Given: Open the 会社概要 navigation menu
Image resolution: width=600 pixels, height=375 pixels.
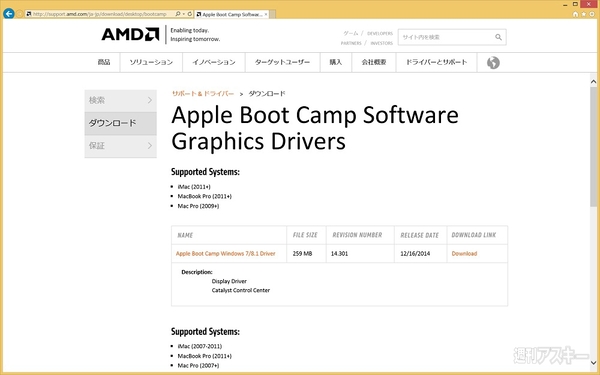Looking at the screenshot, I should pyautogui.click(x=374, y=62).
